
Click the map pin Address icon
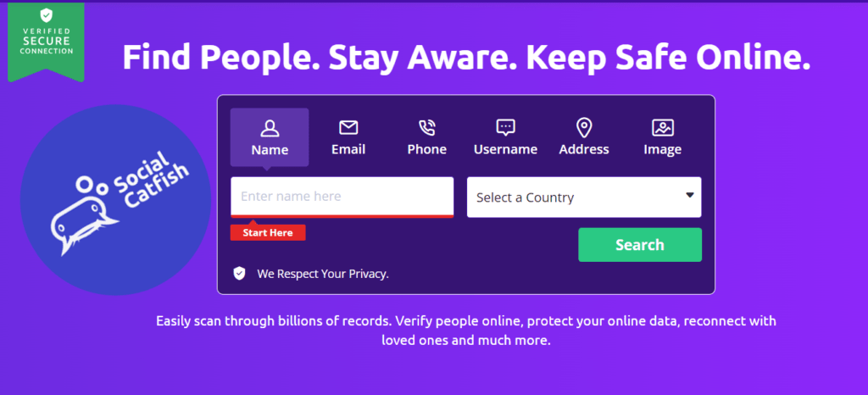tap(584, 128)
